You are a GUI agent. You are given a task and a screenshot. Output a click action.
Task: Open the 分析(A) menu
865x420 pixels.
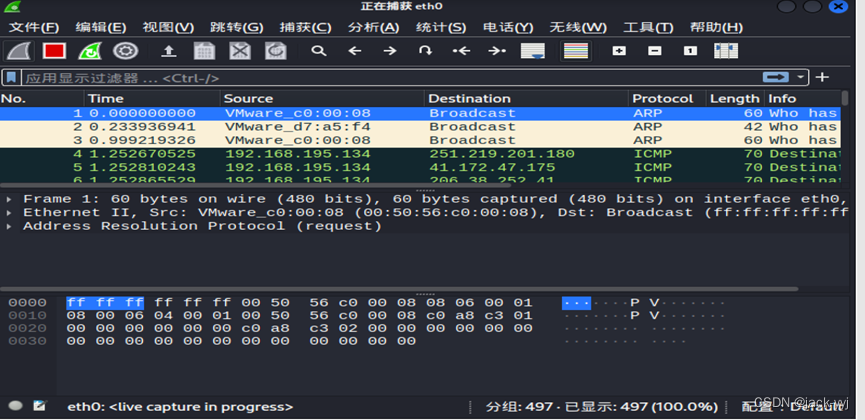pos(373,28)
